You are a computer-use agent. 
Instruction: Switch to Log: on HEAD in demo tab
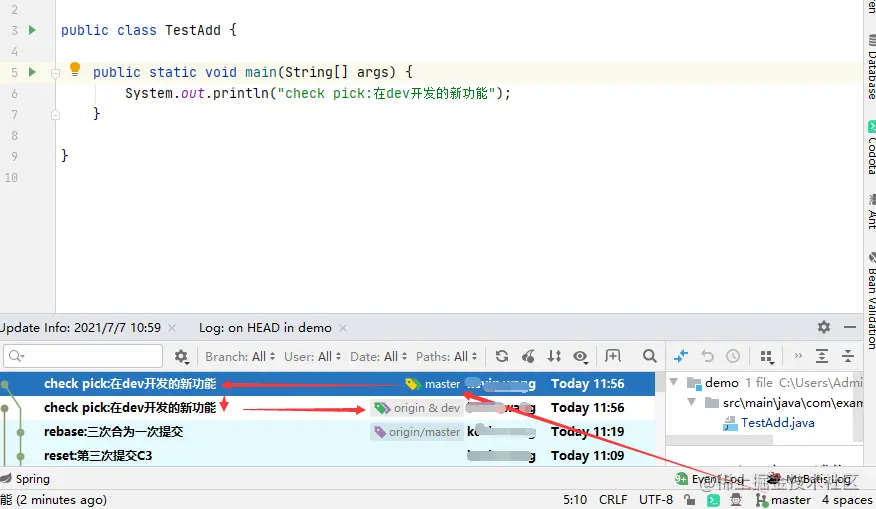click(x=265, y=328)
